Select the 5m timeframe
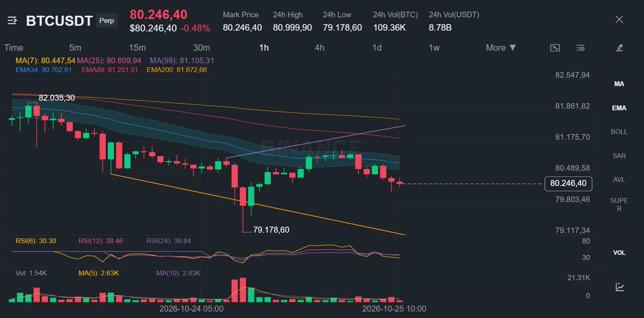 coord(75,48)
